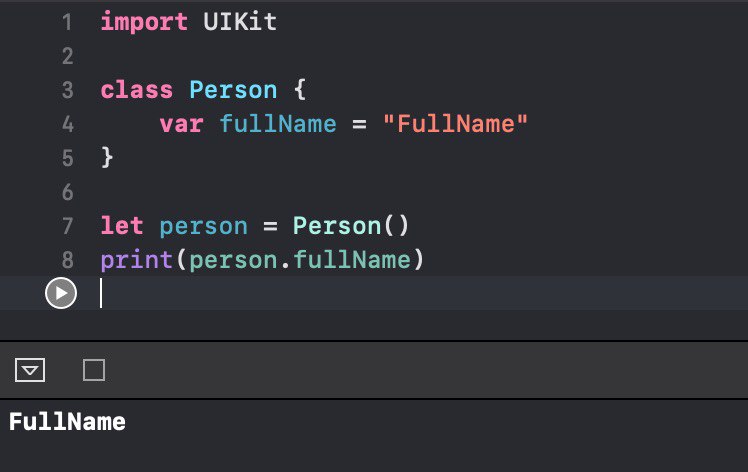Viewport: 748px width, 472px height.
Task: Click the Person class name declaration
Action: 233,90
